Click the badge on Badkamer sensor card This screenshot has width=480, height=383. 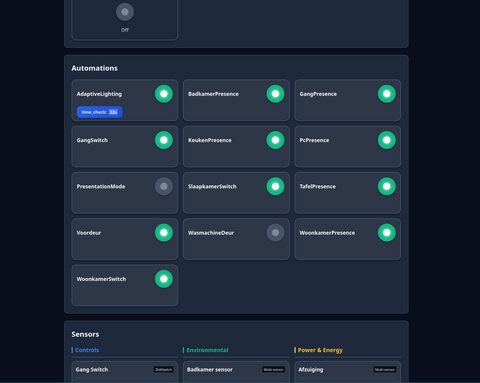pos(273,369)
